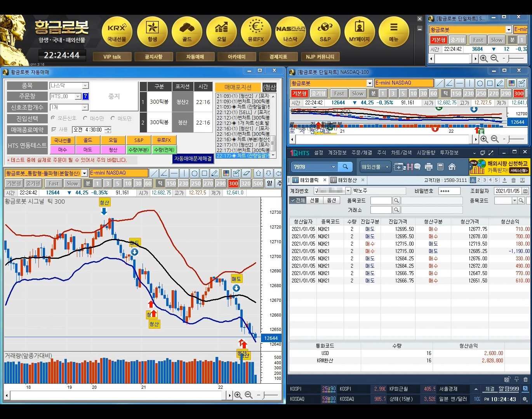This screenshot has height=419, width=532.
Task: Open the 신호조합개수 1개 dropdown
Action: (85, 107)
